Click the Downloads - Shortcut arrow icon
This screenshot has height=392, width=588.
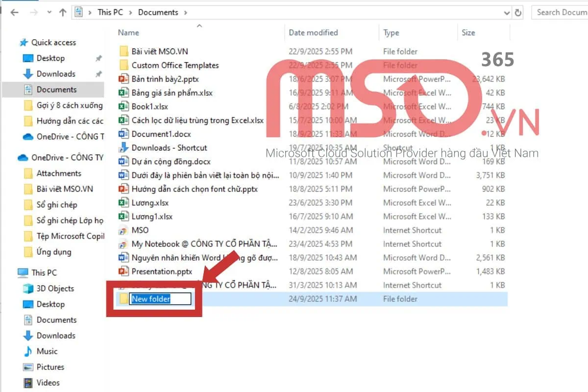point(124,147)
